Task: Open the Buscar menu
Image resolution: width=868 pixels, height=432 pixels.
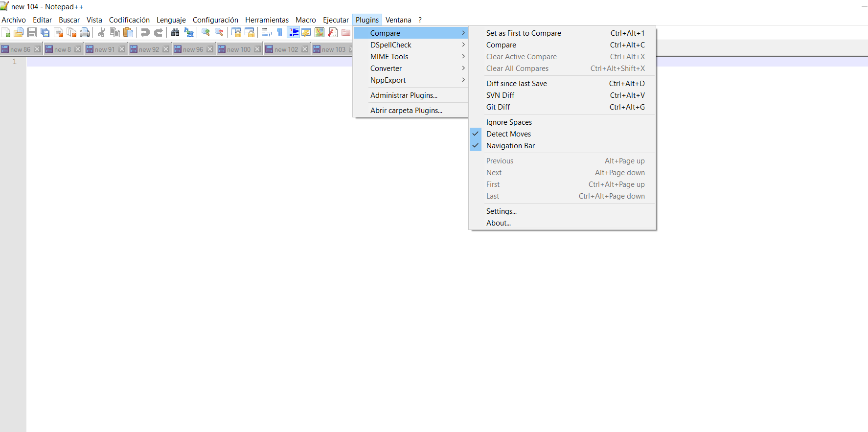Action: [69, 20]
